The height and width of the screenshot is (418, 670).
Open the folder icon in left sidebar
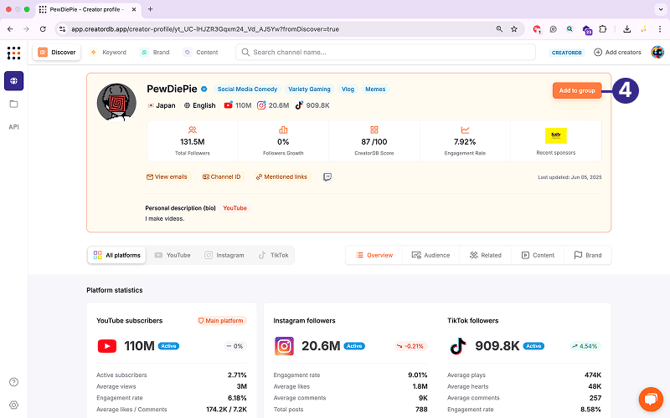[x=14, y=104]
